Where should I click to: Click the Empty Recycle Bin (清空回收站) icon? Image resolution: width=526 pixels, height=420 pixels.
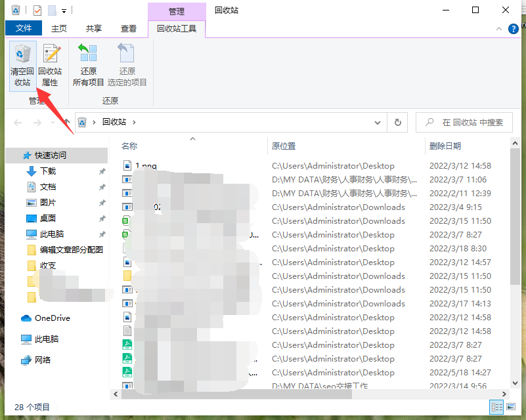tap(22, 66)
